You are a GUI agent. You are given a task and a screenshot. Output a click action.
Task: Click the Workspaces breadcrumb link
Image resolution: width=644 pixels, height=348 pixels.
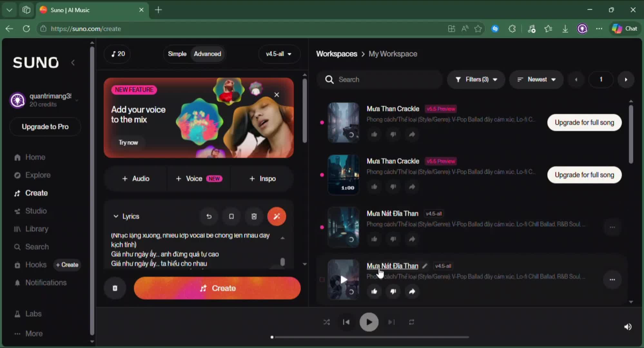tap(337, 54)
